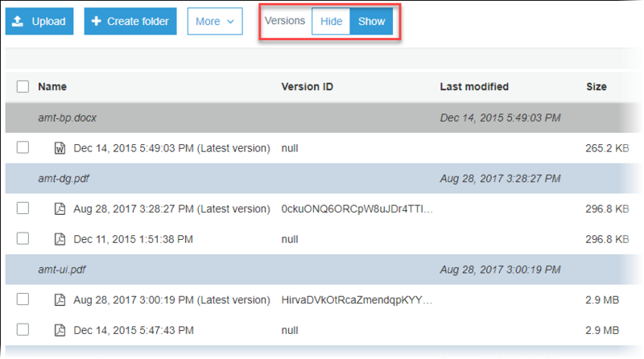Select the amt-bp.docx group row

pyautogui.click(x=323, y=118)
